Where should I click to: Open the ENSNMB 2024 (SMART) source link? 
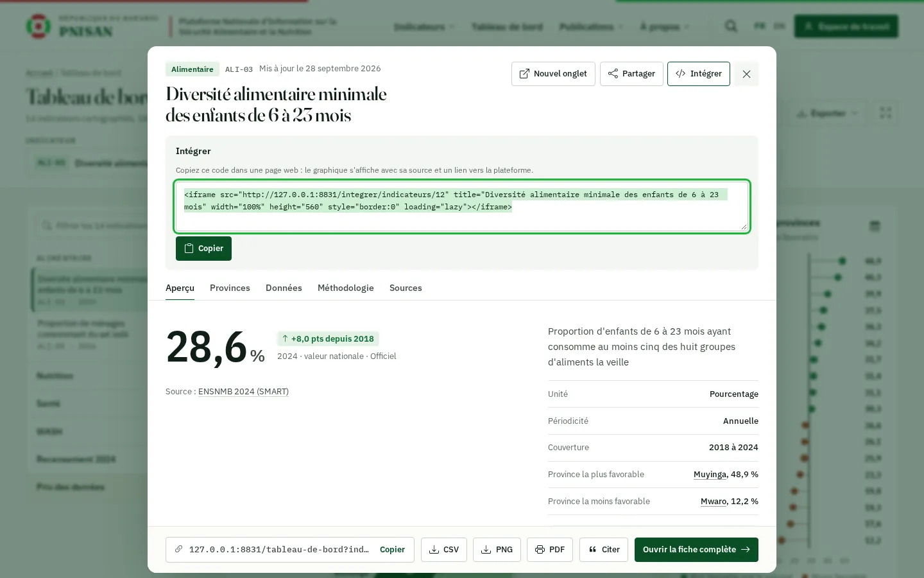coord(243,392)
